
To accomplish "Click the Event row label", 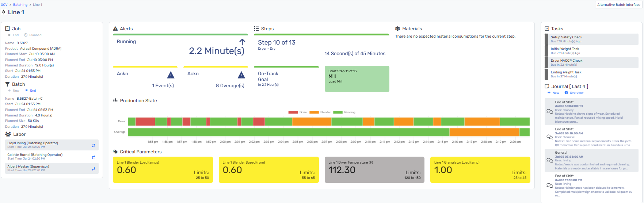I will [x=122, y=121].
